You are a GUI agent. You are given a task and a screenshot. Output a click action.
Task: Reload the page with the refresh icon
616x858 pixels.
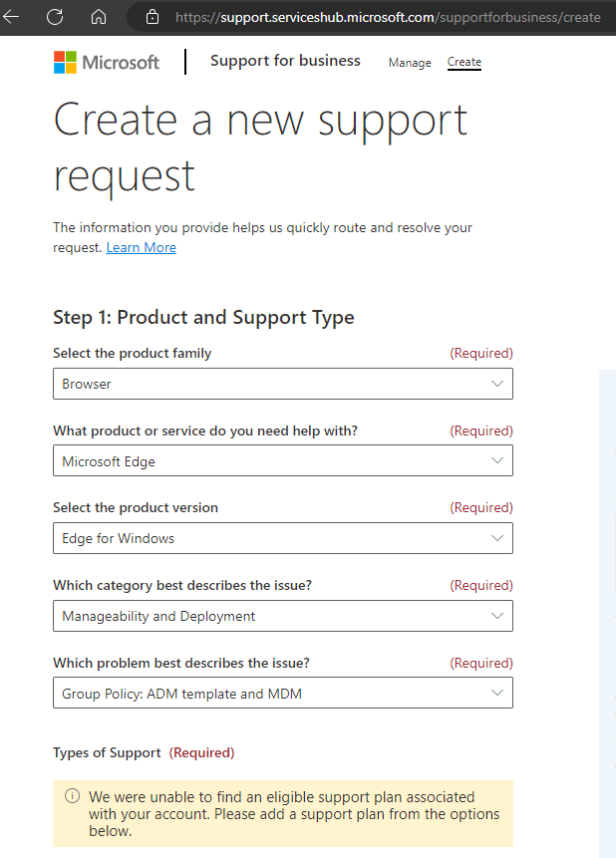tap(55, 17)
